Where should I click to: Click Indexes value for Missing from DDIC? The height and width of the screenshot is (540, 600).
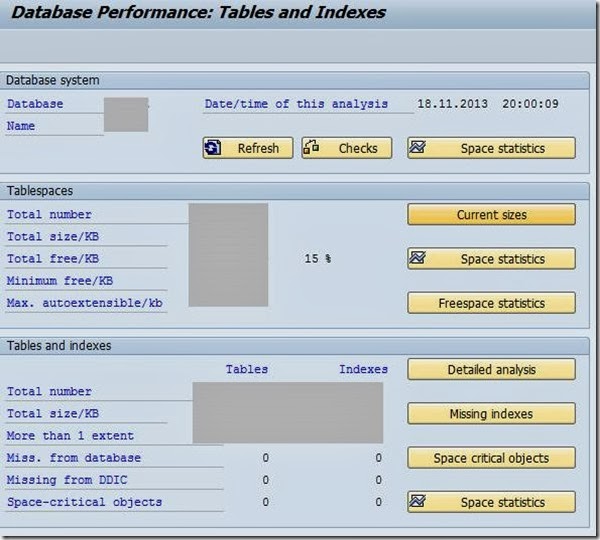[x=378, y=480]
